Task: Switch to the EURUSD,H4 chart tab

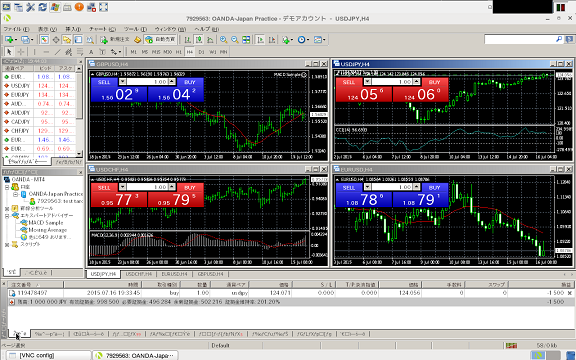Action: click(174, 274)
